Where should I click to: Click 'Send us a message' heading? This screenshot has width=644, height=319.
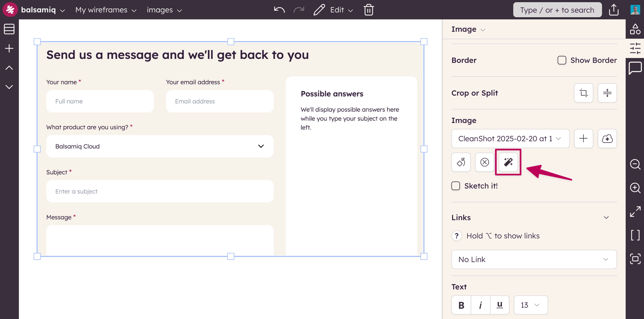[177, 55]
